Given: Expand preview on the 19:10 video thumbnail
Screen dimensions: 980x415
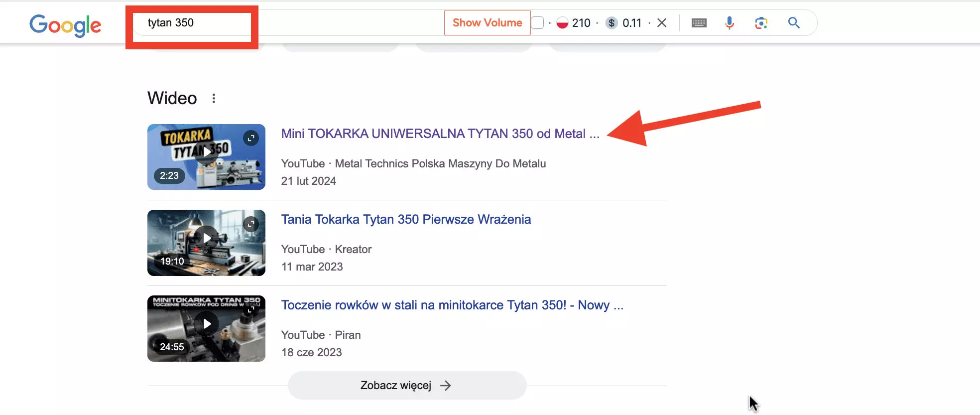Looking at the screenshot, I should click(x=251, y=224).
